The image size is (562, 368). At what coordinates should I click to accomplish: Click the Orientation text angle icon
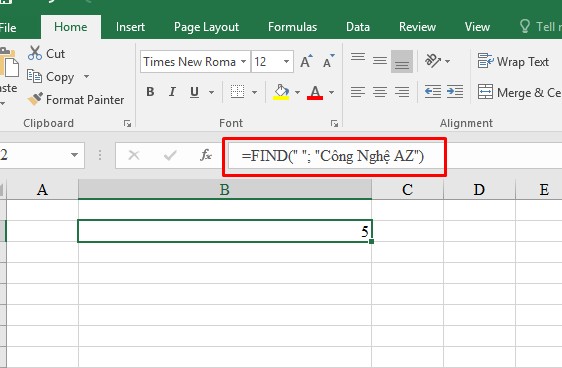click(433, 61)
